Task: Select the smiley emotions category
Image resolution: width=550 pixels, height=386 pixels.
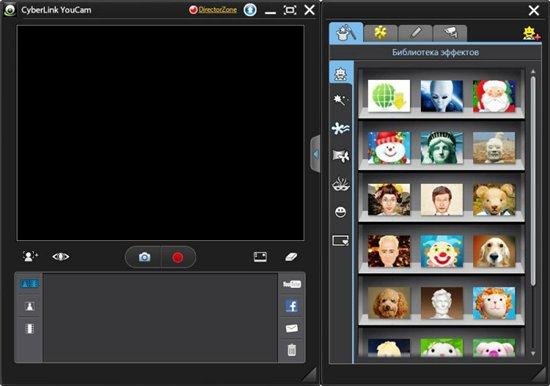Action: (x=341, y=212)
